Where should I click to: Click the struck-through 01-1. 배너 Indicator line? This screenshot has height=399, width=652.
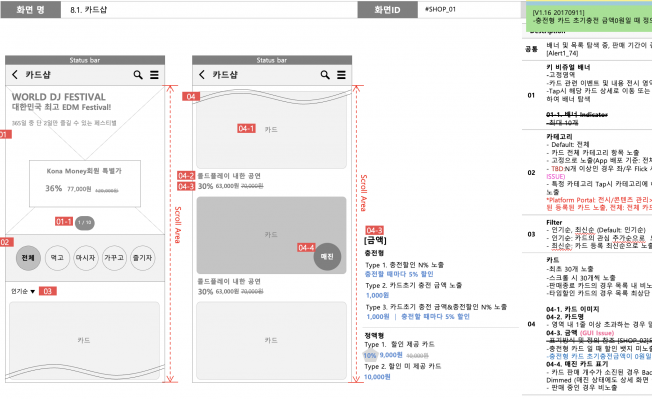(x=577, y=115)
